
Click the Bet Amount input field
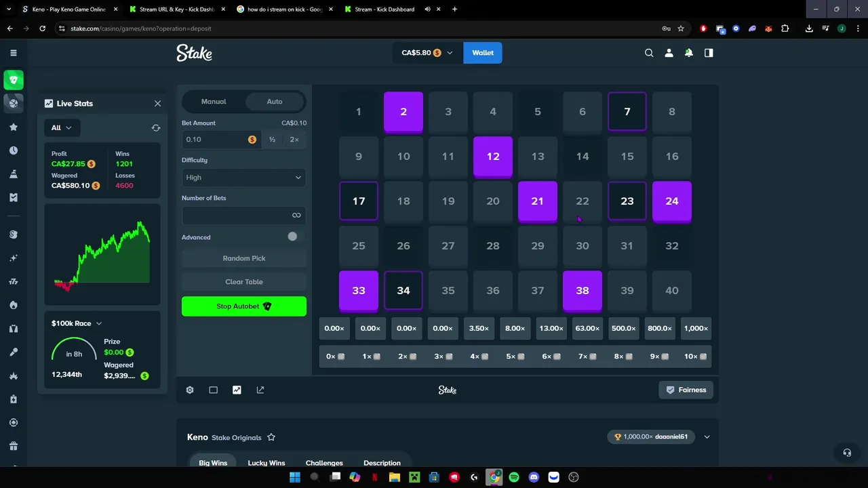click(221, 140)
